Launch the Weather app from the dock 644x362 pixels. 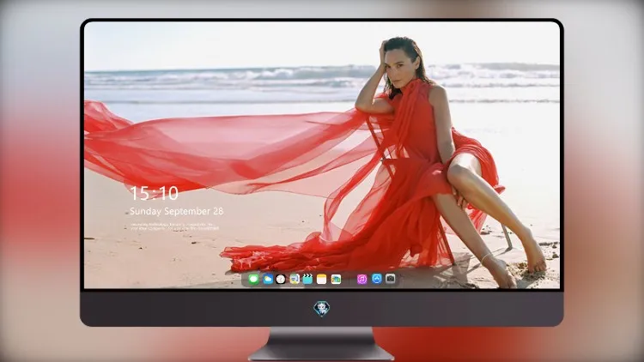pos(267,279)
